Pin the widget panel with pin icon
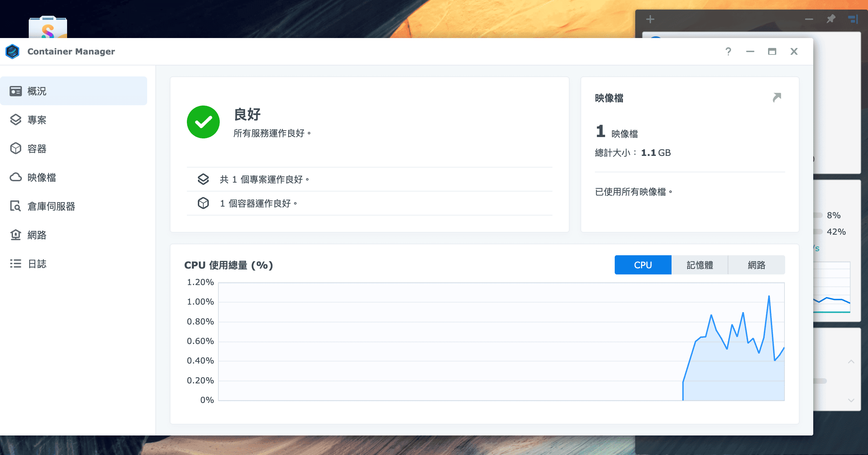Image resolution: width=868 pixels, height=455 pixels. pyautogui.click(x=831, y=19)
